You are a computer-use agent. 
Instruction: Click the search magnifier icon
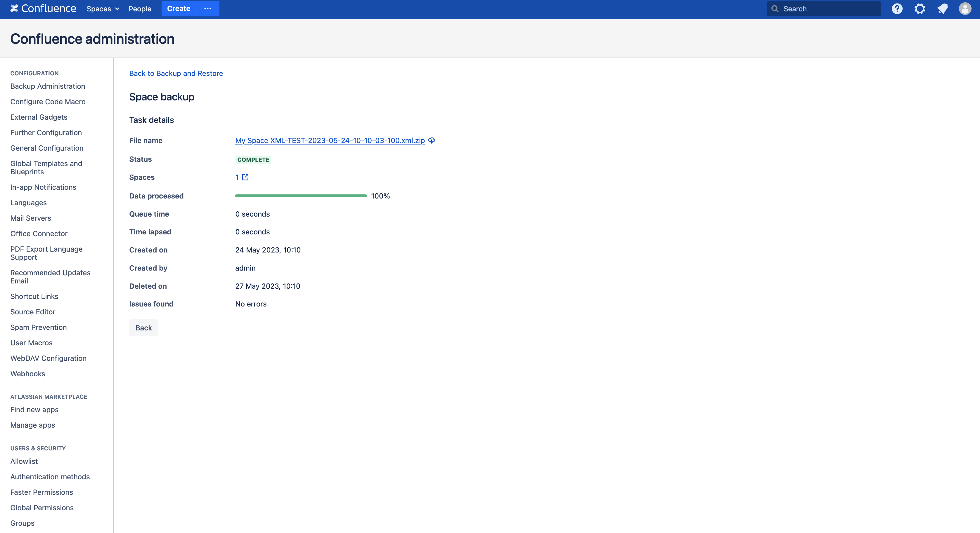(775, 9)
